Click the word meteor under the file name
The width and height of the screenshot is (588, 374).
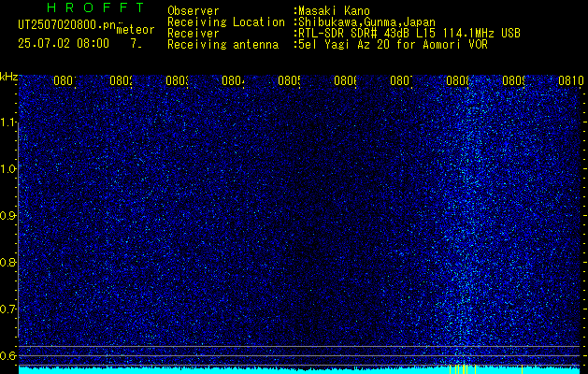click(136, 30)
